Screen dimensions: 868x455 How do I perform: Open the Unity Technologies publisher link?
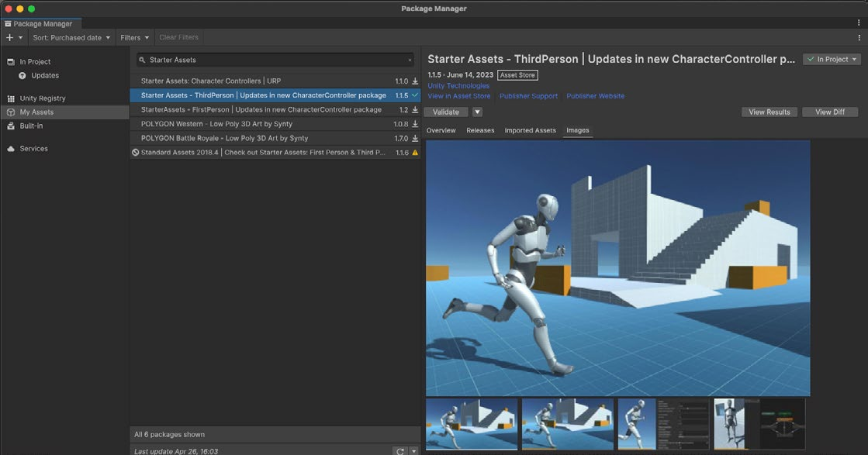(x=458, y=86)
